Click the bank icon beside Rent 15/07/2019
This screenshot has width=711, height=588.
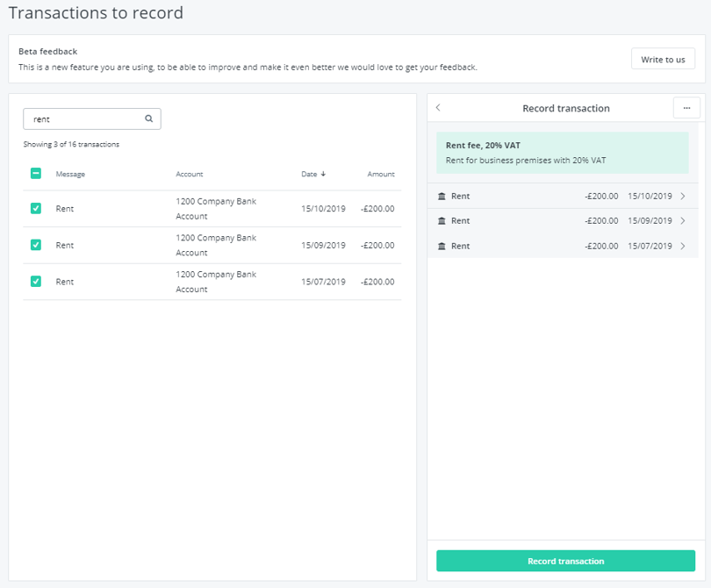coord(441,246)
